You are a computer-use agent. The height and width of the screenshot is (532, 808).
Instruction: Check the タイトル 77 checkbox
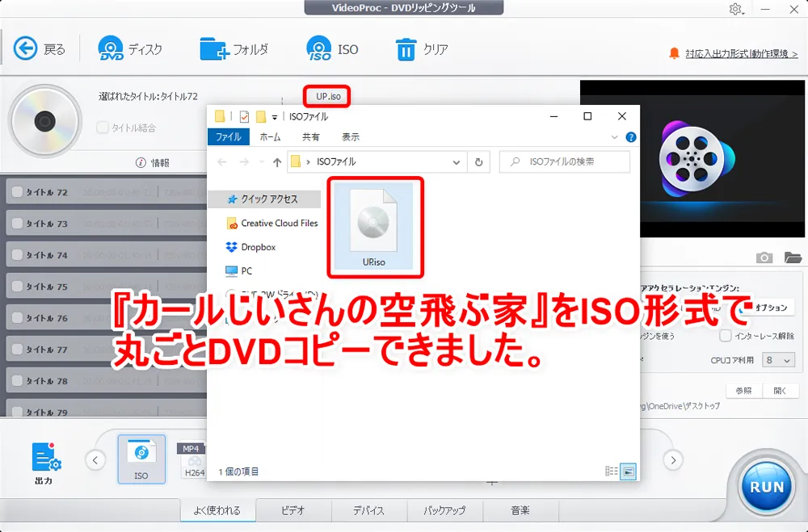17,349
